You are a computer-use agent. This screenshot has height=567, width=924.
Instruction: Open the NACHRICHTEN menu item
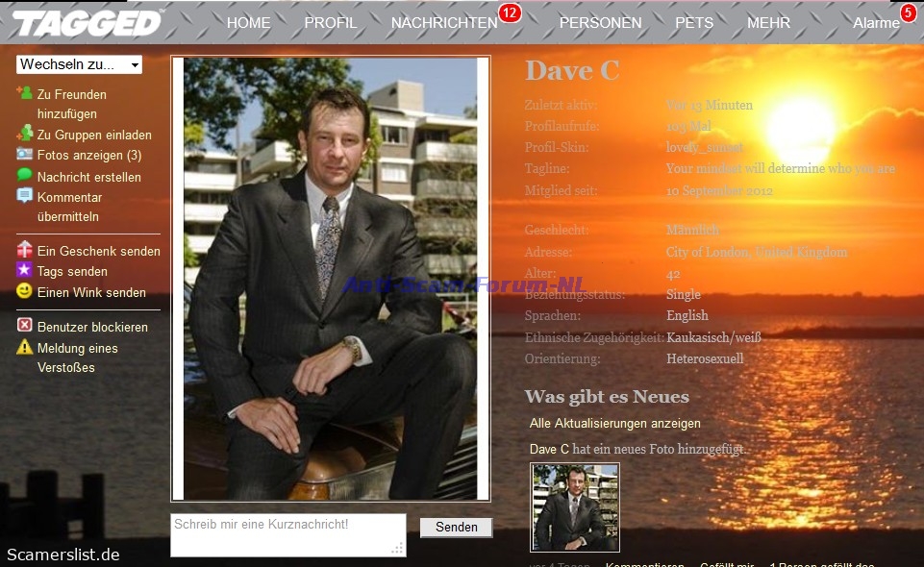coord(444,23)
